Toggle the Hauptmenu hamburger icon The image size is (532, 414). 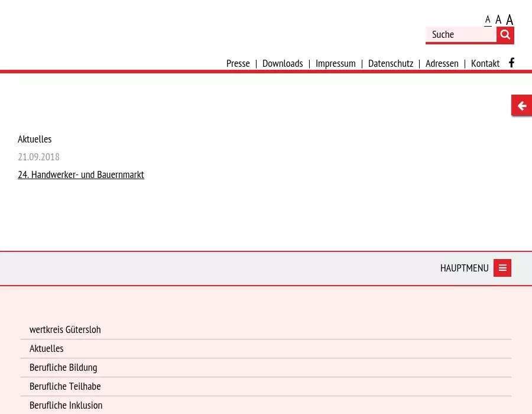coord(502,268)
